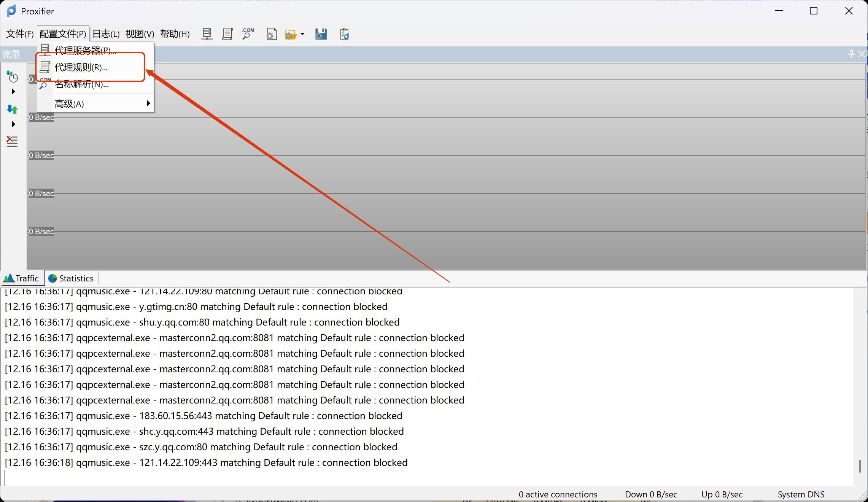Click the log pane vertical scrollbar thumb
Image resolution: width=868 pixels, height=502 pixels.
point(860,466)
